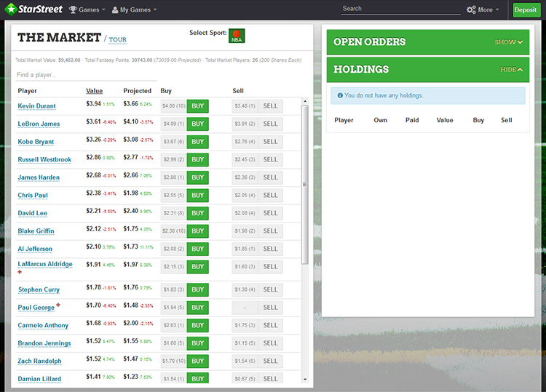The width and height of the screenshot is (546, 392).
Task: Open the Tour link
Action: point(117,40)
